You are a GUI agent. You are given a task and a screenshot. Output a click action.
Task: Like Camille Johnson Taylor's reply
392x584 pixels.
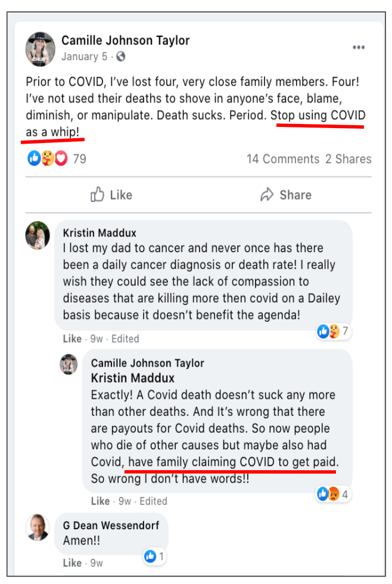pos(100,501)
